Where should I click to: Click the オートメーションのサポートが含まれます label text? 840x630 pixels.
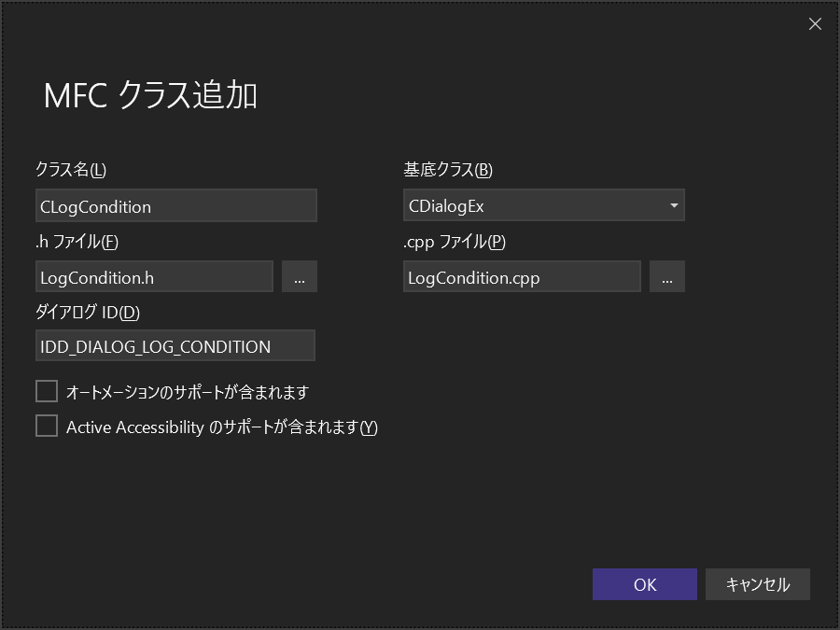(188, 392)
